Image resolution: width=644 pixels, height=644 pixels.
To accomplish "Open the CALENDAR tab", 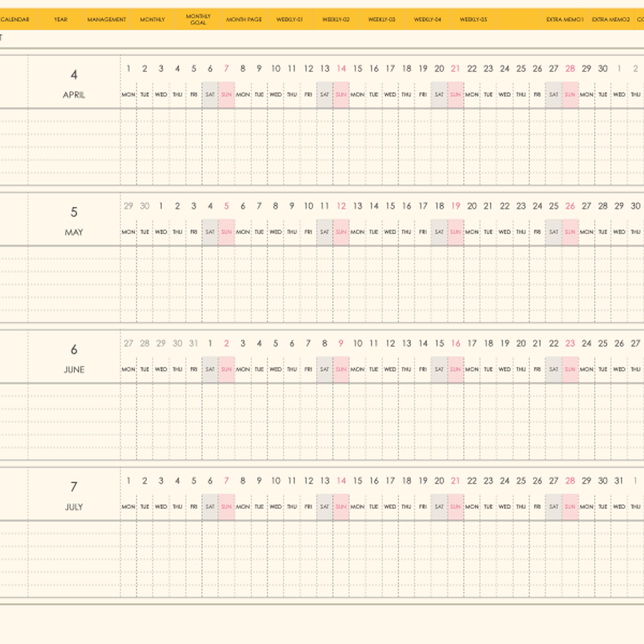I will coord(15,20).
